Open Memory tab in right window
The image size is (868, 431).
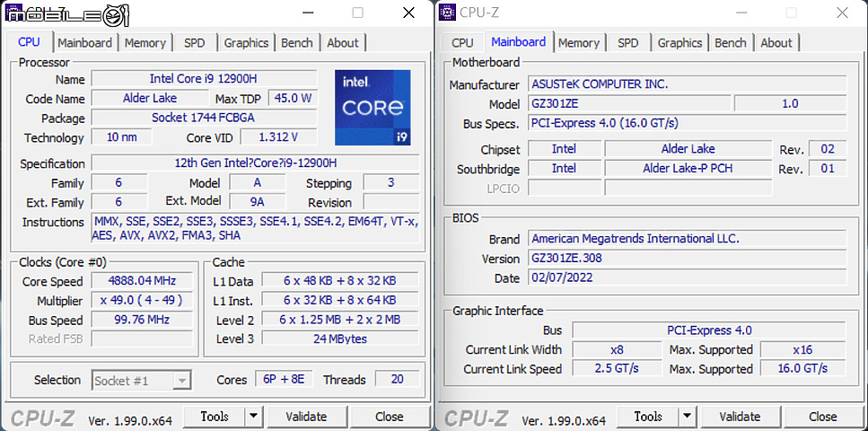tap(579, 43)
